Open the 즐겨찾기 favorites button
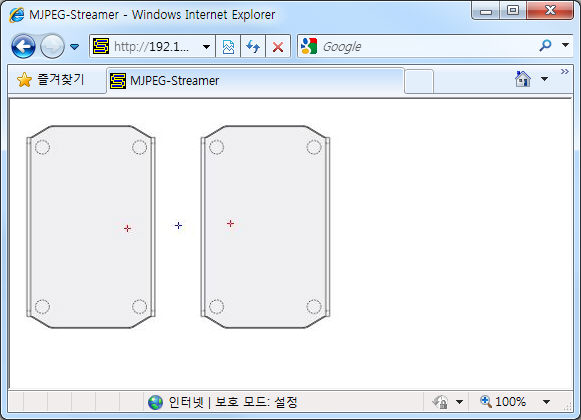Image resolution: width=581 pixels, height=420 pixels. point(51,79)
